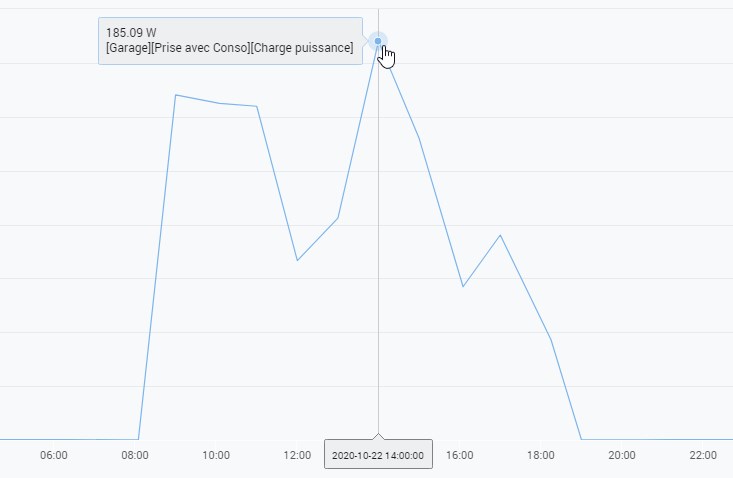Image resolution: width=733 pixels, height=478 pixels.
Task: Click the line point at 18:00
Action: coord(551,340)
